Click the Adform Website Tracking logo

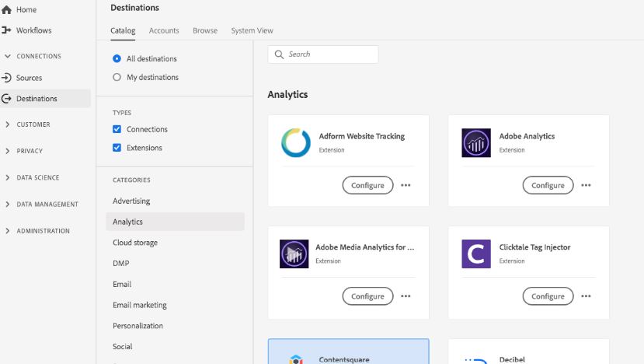click(296, 142)
